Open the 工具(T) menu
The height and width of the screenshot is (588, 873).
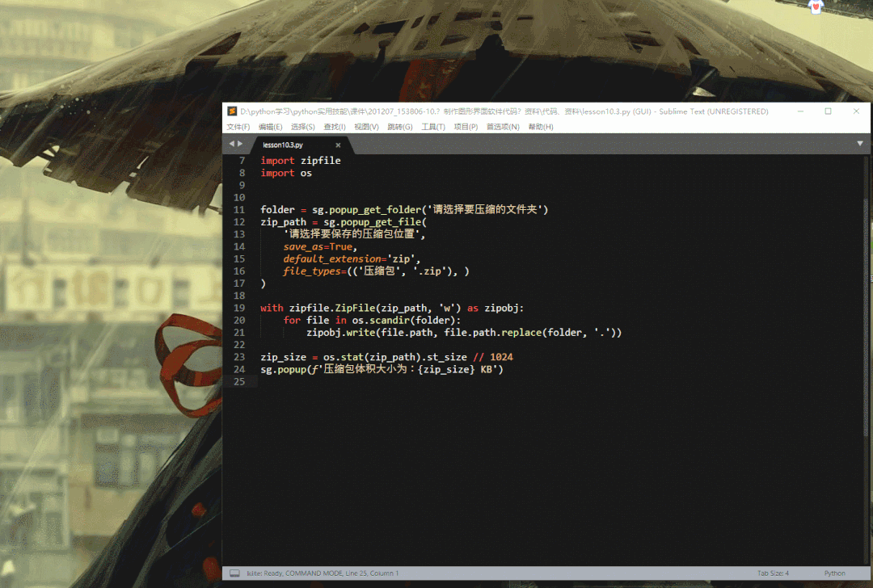coord(432,127)
